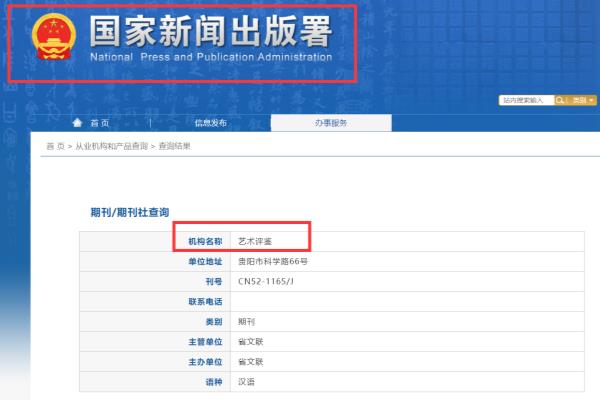Click the 机构名称 label cell

155,242
